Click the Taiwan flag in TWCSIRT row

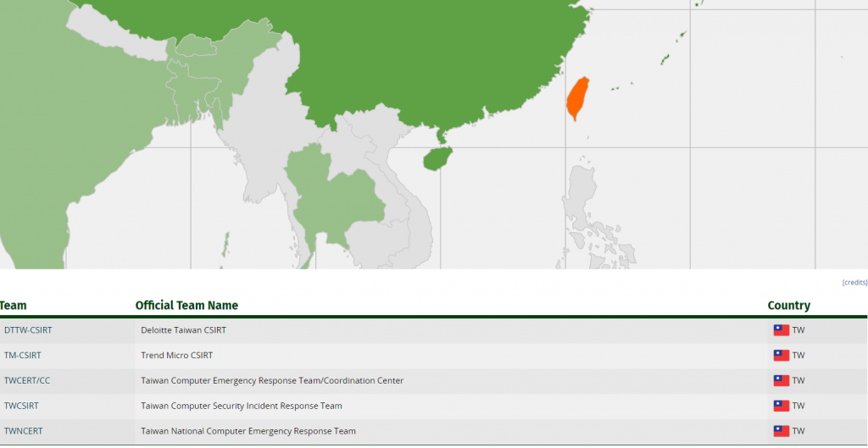(x=781, y=406)
